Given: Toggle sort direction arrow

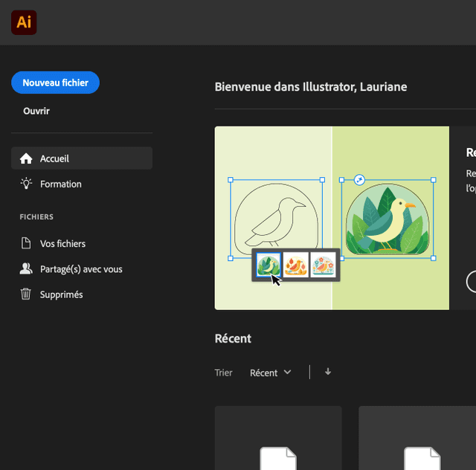Looking at the screenshot, I should tap(328, 372).
